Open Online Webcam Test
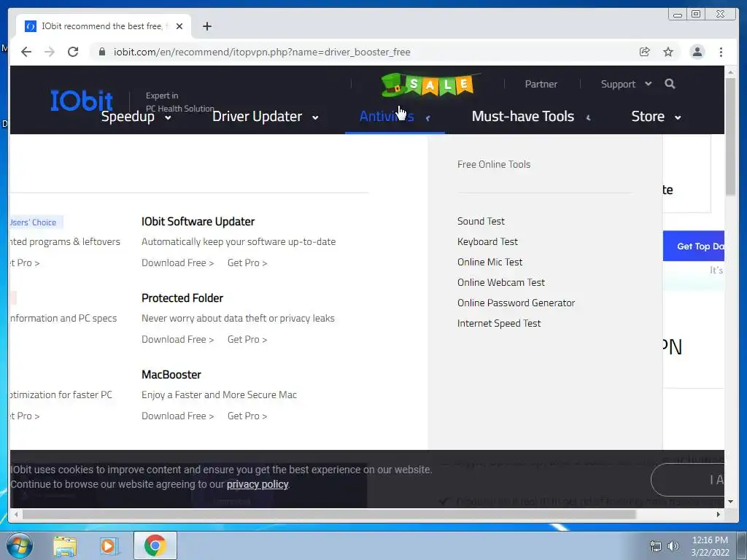Image resolution: width=747 pixels, height=560 pixels. coord(500,282)
